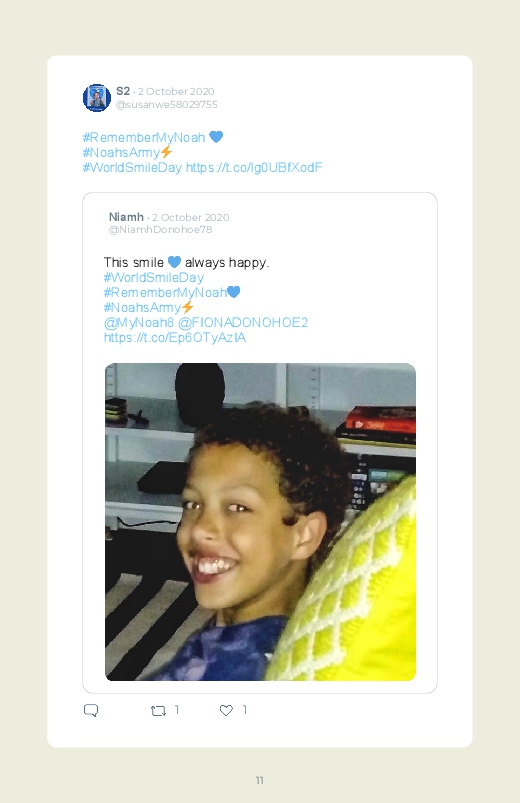Open the t.co/Ep6OTyAzIA link

pyautogui.click(x=175, y=337)
